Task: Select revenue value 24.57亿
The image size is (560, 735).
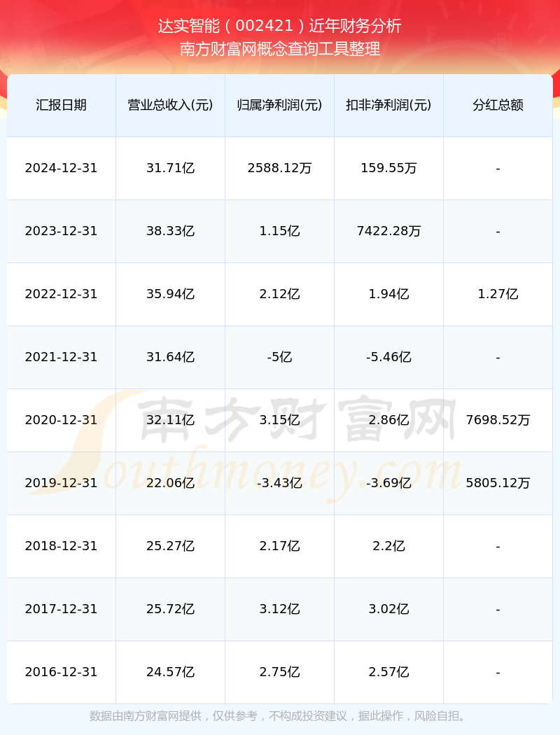Action: 171,672
